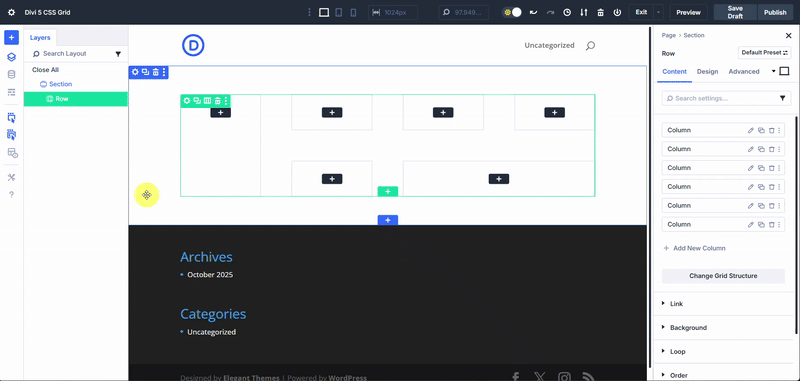Switch to the Design tab
Screen dimensions: 800x381
[707, 71]
